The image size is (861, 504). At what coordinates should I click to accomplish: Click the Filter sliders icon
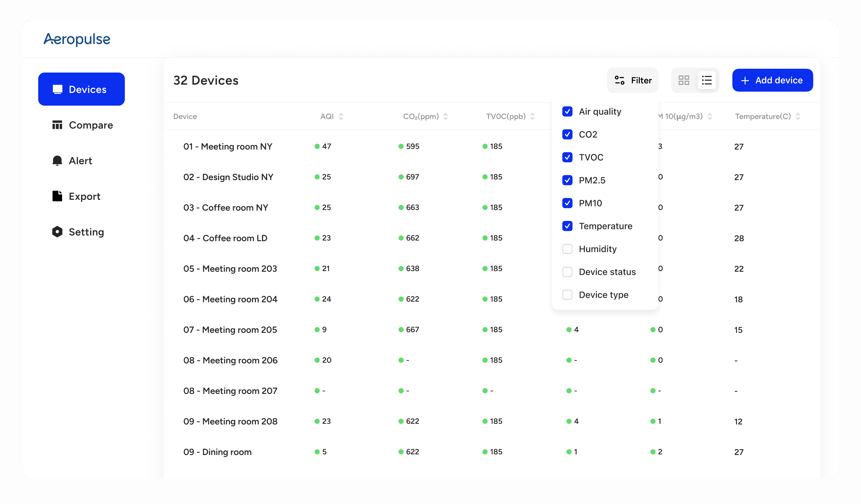[619, 80]
